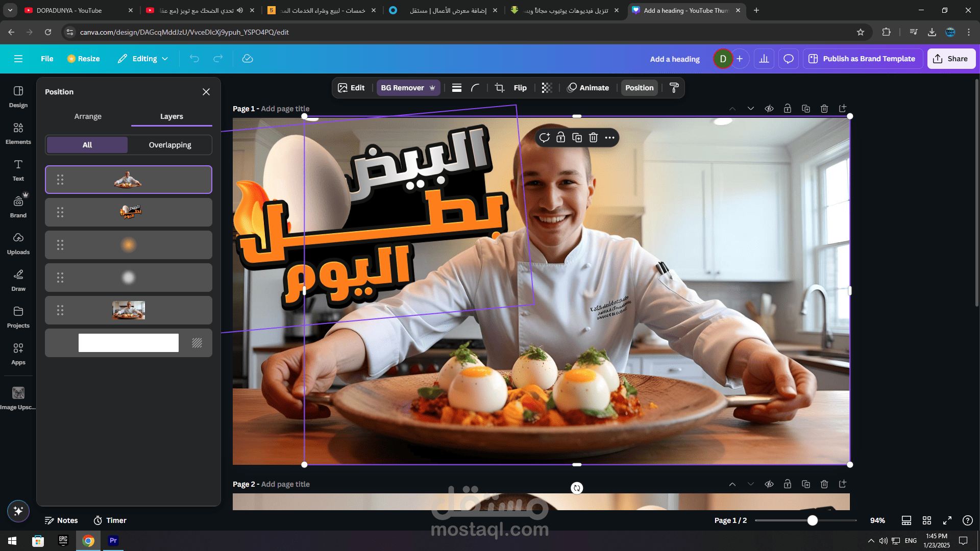Lock Page 1 with padlock icon
Image resolution: width=980 pixels, height=551 pixels.
coord(788,109)
